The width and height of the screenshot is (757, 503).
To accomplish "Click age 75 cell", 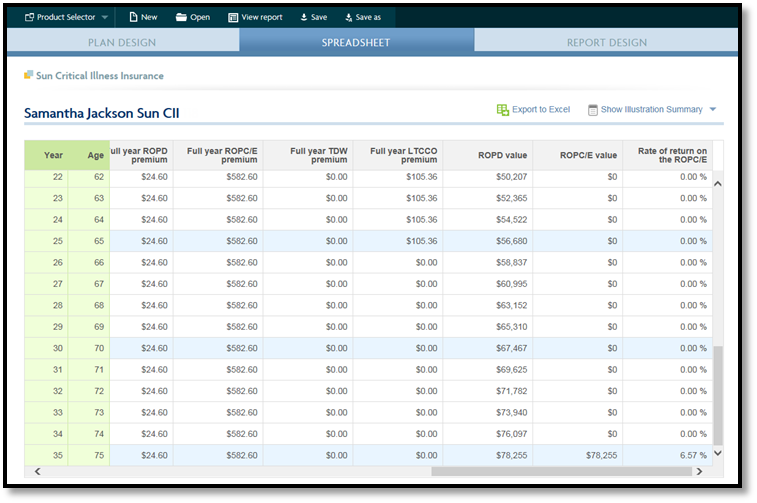I will [89, 455].
